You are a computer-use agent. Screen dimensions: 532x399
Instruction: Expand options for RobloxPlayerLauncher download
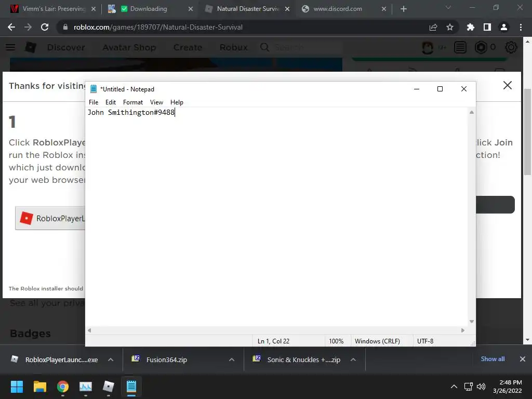[111, 360]
